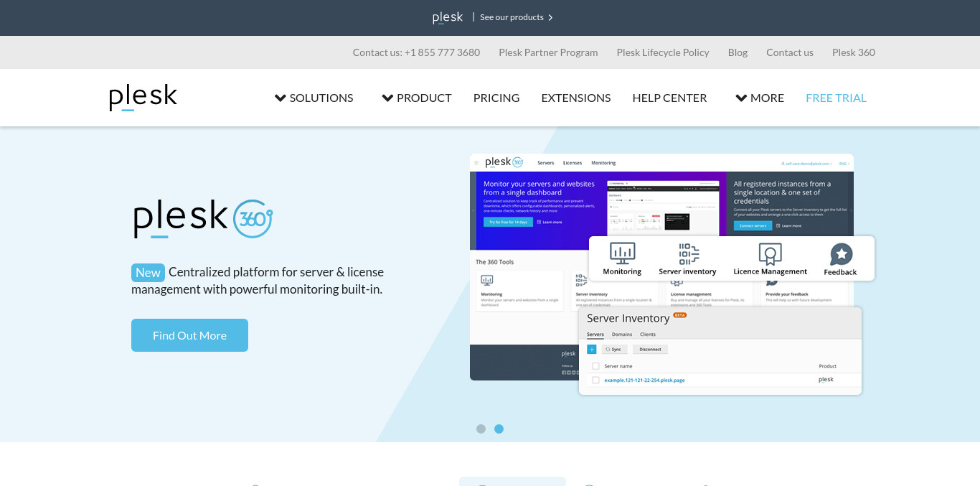Screen dimensions: 980x486
Task: Select the Servers tab in Server Inventory
Action: click(595, 335)
